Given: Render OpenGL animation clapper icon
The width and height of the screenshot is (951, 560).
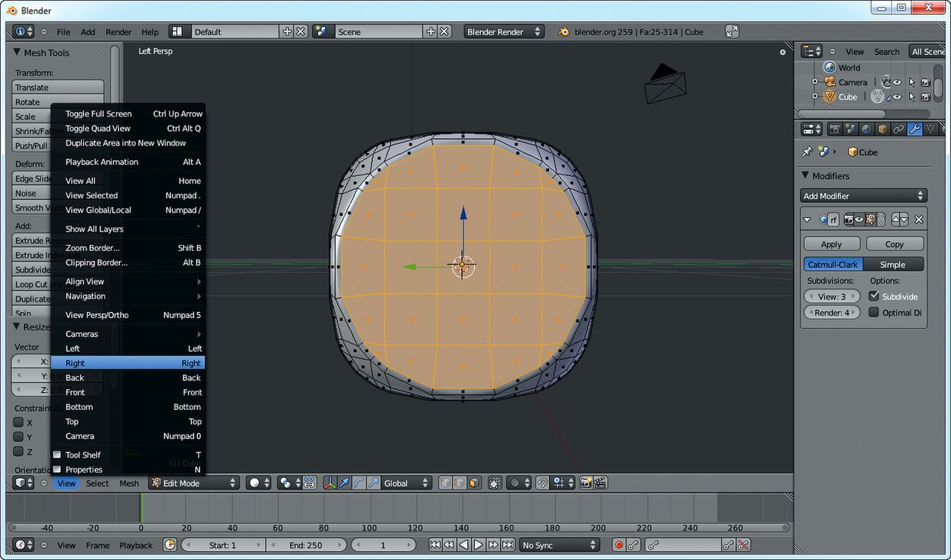Looking at the screenshot, I should 601,483.
